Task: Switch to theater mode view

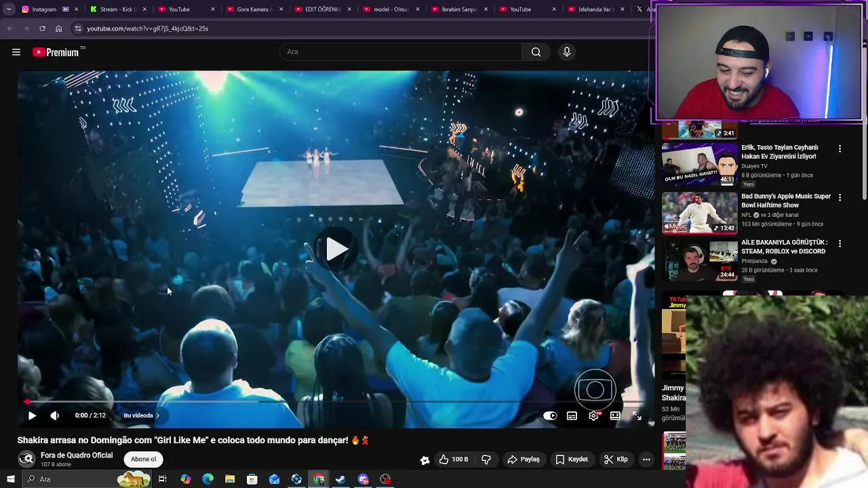Action: 615,415
